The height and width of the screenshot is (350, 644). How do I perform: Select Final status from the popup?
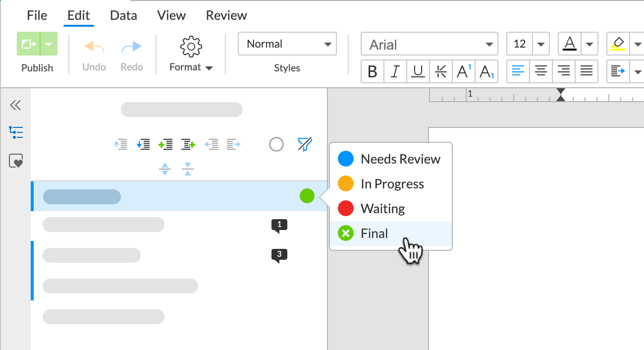coord(374,233)
